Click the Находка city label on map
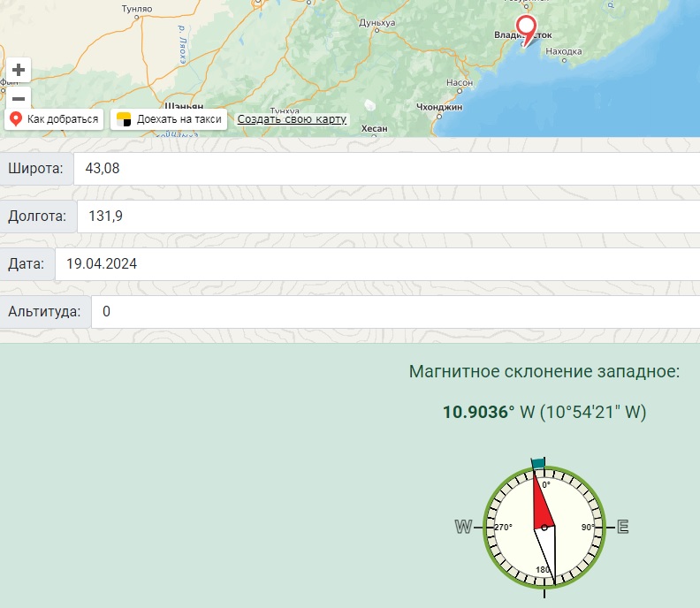Screen dimensions: 700x608 (563, 51)
